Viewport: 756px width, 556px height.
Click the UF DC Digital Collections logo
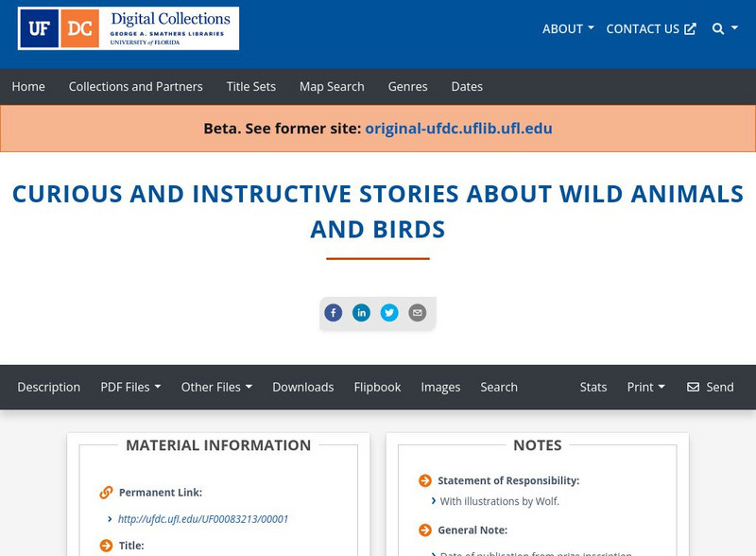[x=128, y=29]
